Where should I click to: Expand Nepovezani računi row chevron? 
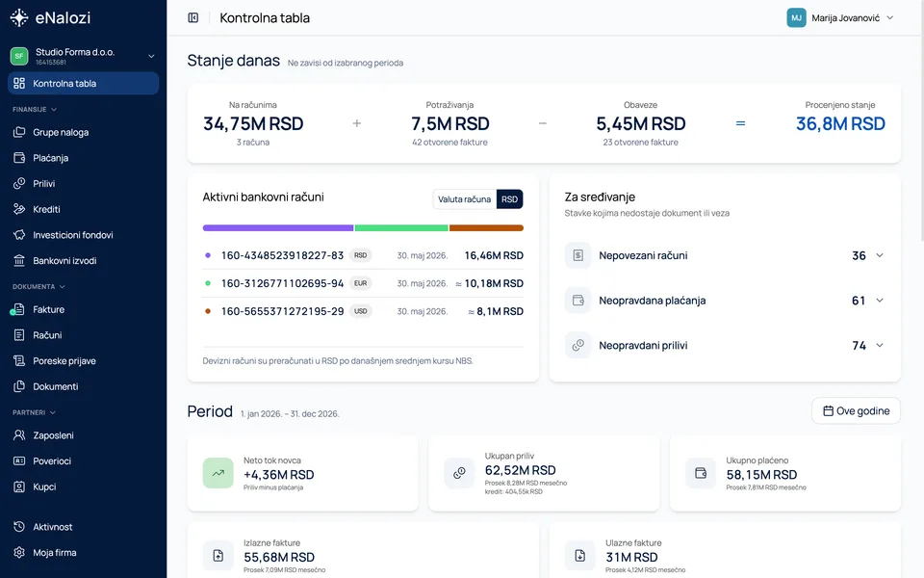tap(880, 255)
